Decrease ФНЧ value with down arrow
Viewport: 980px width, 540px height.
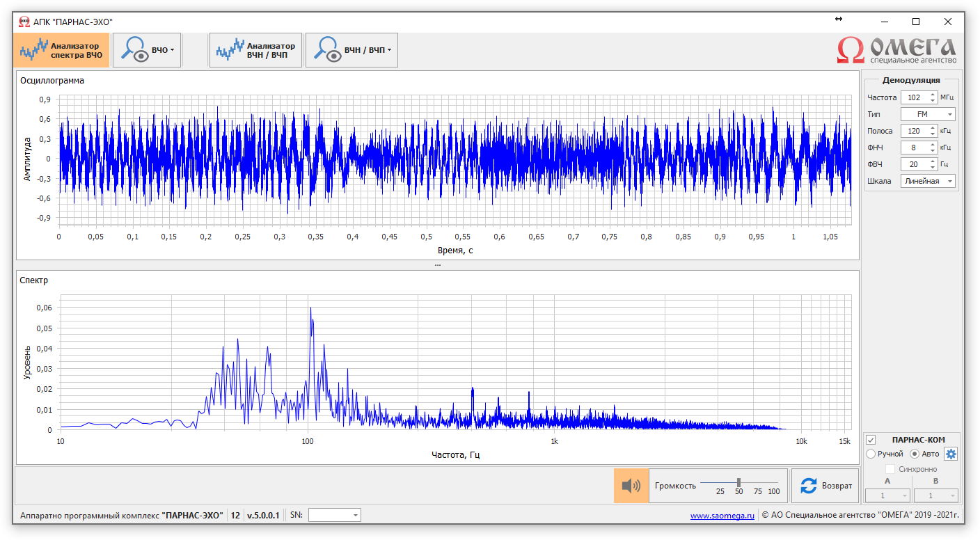click(933, 150)
